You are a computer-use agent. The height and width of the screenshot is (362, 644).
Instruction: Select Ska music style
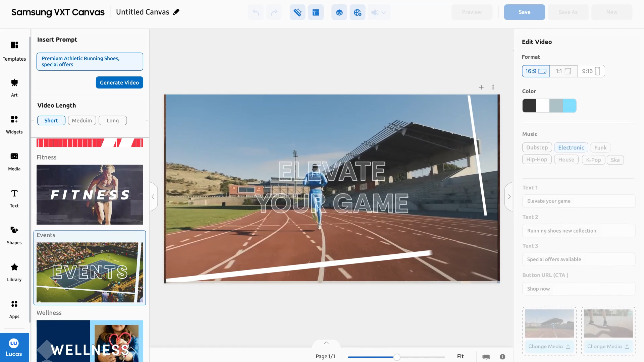(x=615, y=160)
